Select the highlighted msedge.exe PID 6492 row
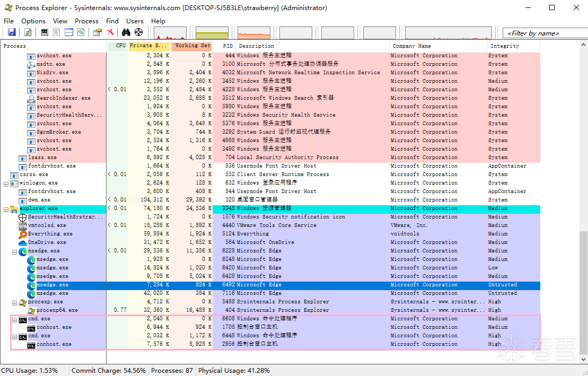 coord(270,285)
